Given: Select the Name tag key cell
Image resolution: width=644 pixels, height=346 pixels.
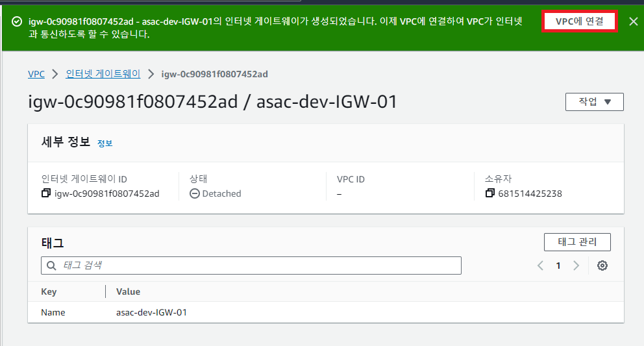Looking at the screenshot, I should 53,312.
